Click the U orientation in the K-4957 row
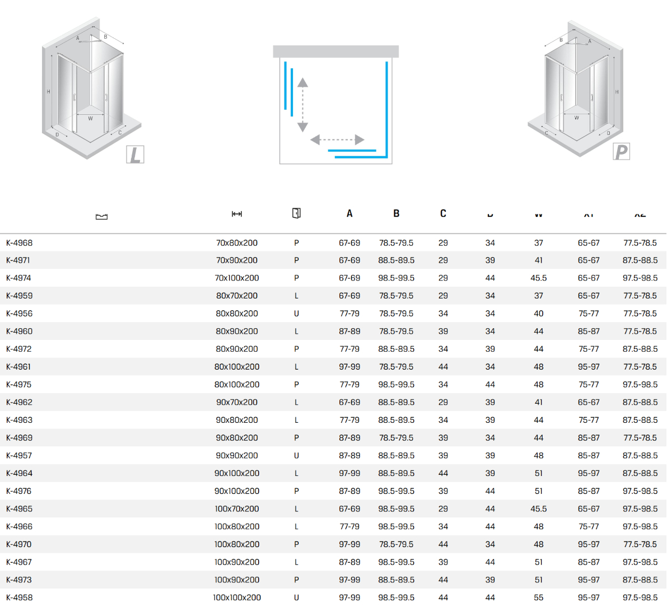 [296, 456]
